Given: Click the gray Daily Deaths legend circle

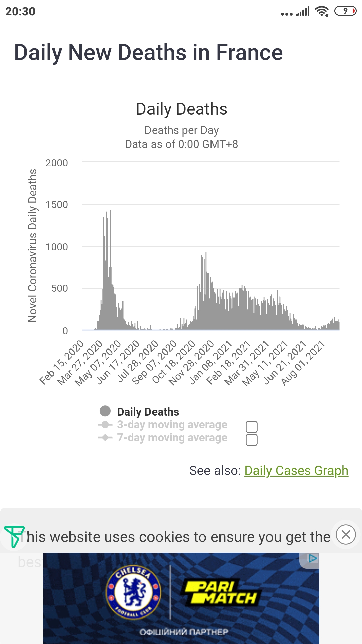Looking at the screenshot, I should coord(105,411).
